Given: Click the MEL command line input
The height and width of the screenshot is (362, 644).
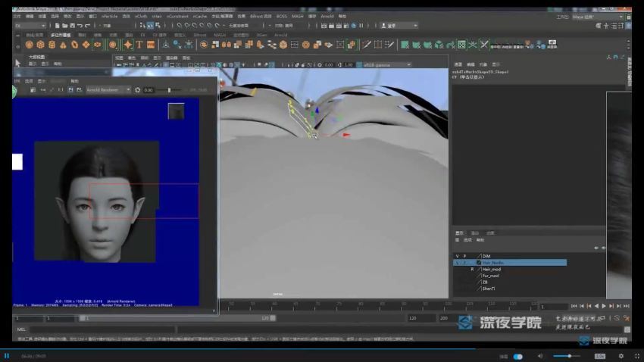Looking at the screenshot, I should click(x=103, y=329).
